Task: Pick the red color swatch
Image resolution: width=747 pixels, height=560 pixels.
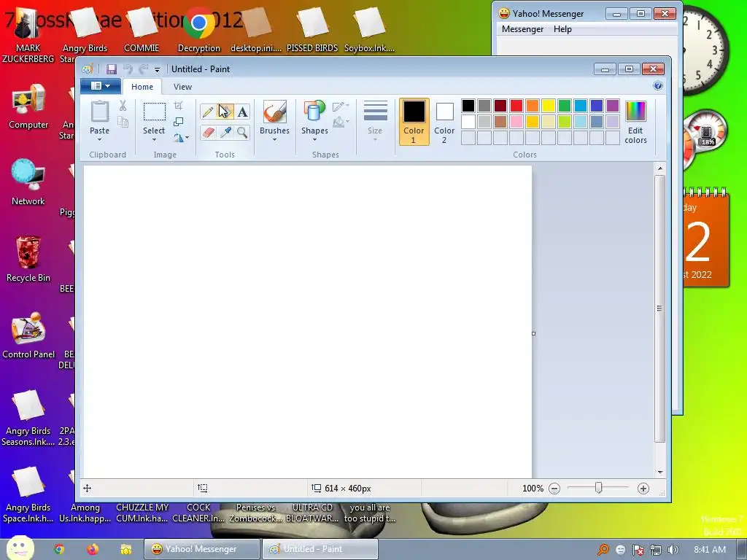Action: point(516,106)
